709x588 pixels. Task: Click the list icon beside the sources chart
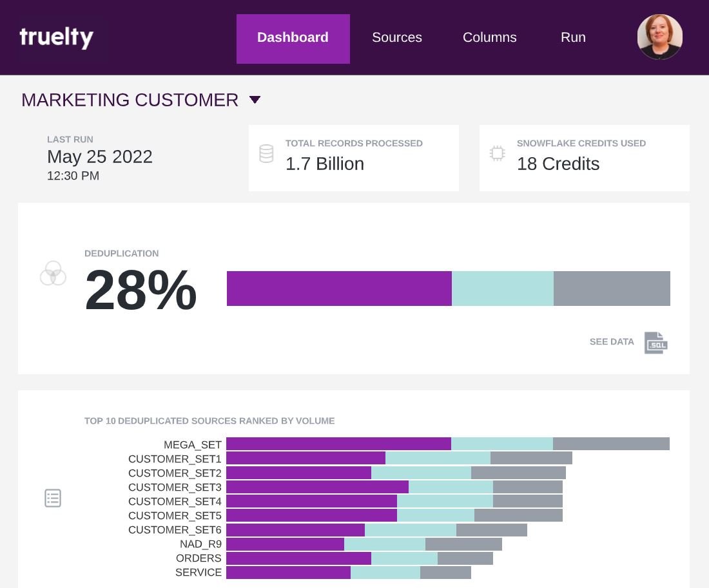coord(53,498)
